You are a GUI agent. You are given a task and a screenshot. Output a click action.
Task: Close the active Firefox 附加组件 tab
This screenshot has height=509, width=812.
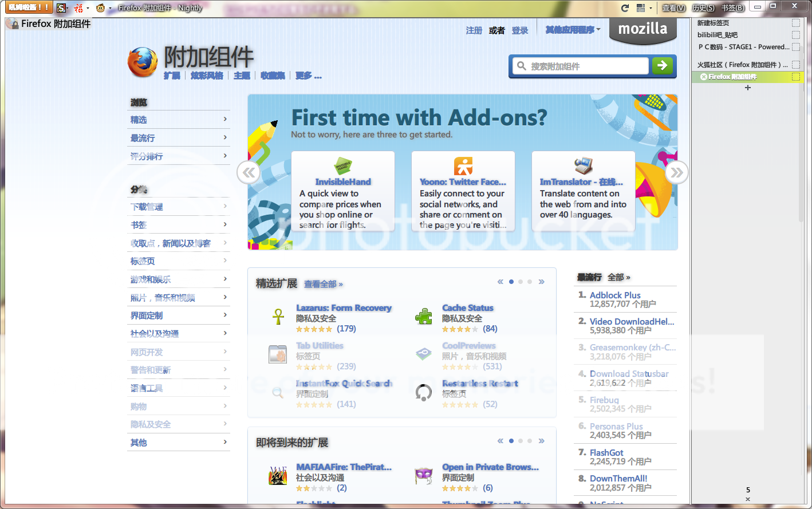[703, 77]
